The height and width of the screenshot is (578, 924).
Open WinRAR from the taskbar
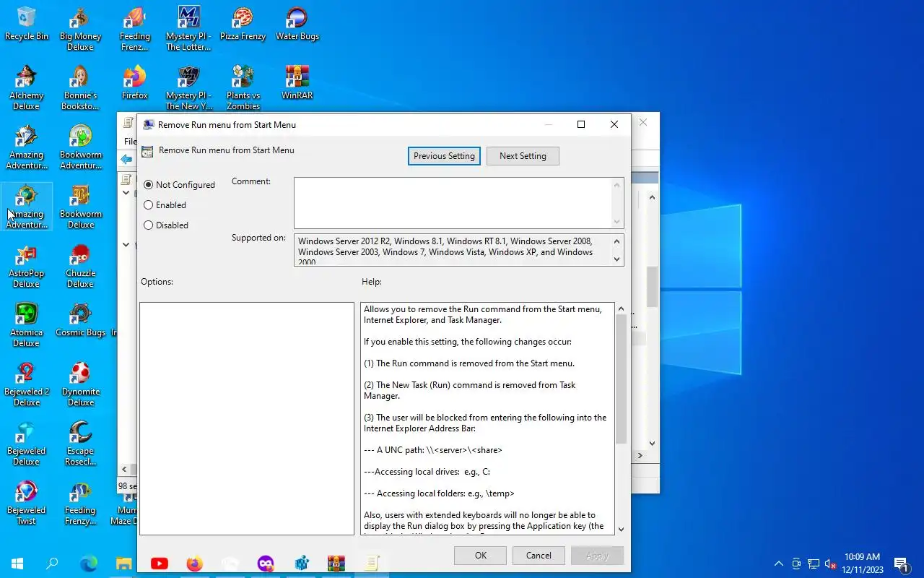336,564
